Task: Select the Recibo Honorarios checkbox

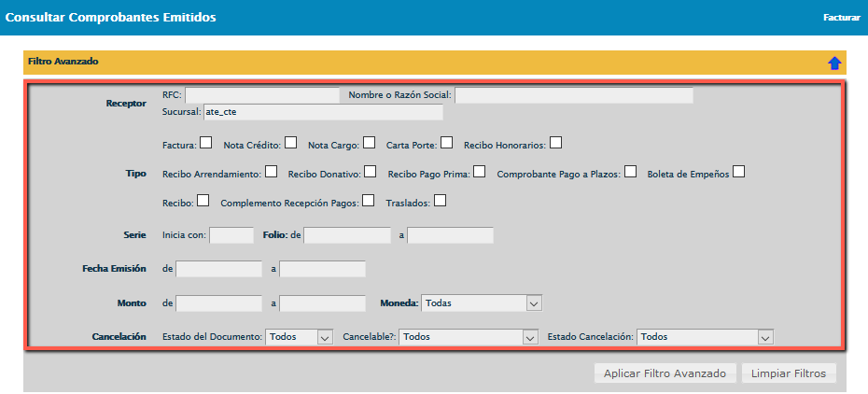Action: pos(556,144)
